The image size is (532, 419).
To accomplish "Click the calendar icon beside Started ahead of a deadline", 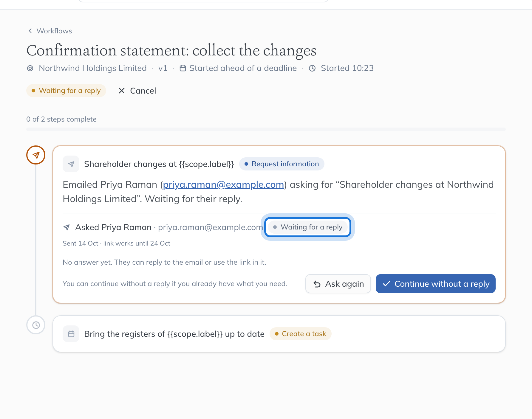I will click(183, 68).
